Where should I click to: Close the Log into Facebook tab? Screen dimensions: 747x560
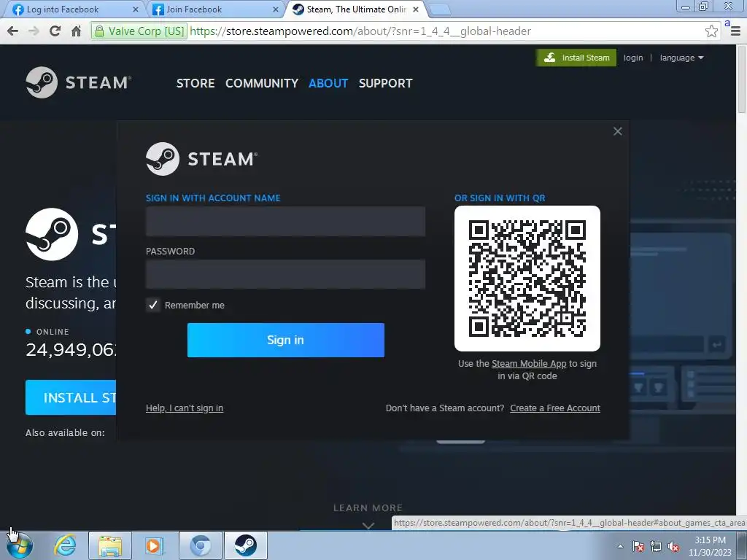pyautogui.click(x=135, y=9)
